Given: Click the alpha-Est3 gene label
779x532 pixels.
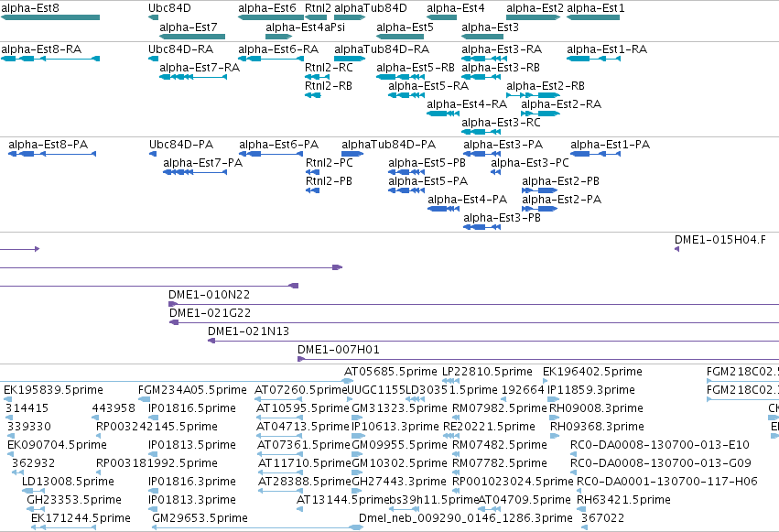Looking at the screenshot, I should tap(490, 27).
